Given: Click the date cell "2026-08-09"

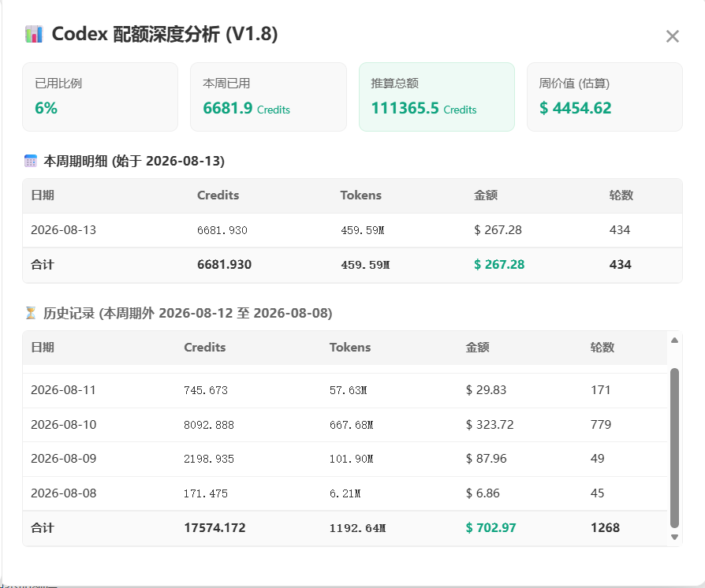Looking at the screenshot, I should (63, 459).
